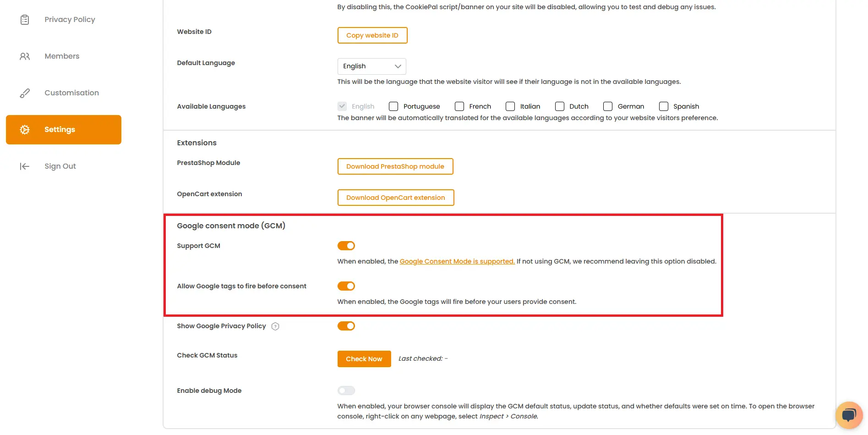This screenshot has height=435, width=868.
Task: Open the Customisation section
Action: [71, 93]
